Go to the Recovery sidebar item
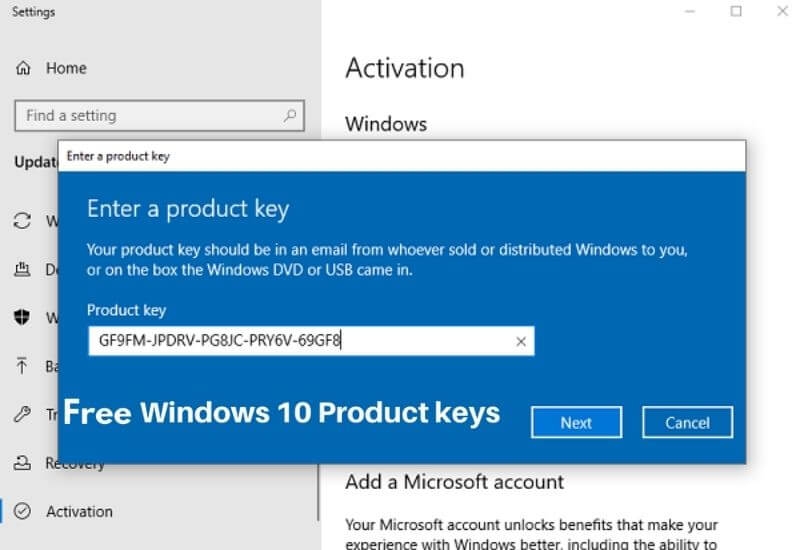The height and width of the screenshot is (550, 800). 75,463
